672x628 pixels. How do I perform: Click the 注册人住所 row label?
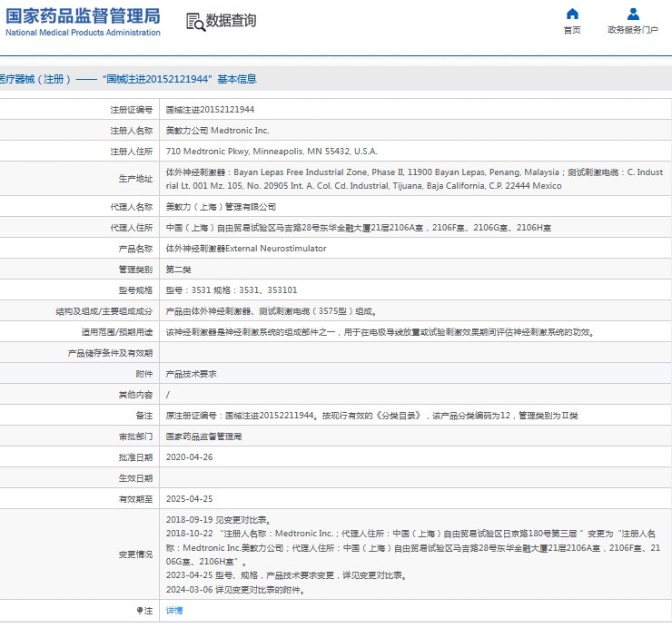(x=131, y=152)
